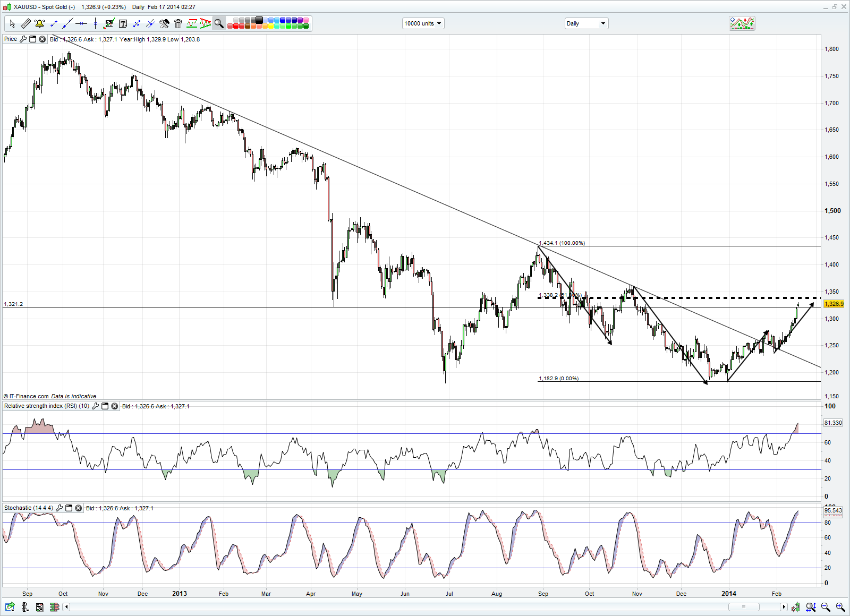
Task: Select the text annotation tool
Action: tap(123, 23)
